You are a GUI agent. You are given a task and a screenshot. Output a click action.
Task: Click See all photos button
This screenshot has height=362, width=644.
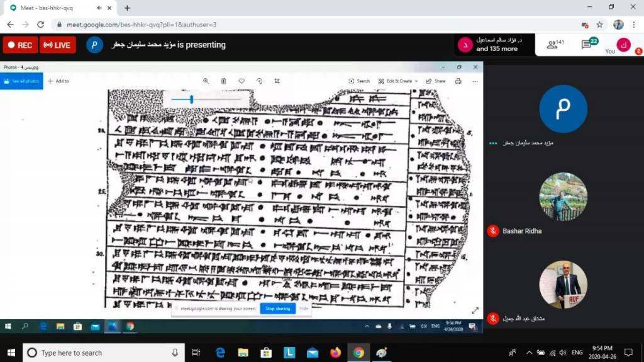pyautogui.click(x=21, y=81)
